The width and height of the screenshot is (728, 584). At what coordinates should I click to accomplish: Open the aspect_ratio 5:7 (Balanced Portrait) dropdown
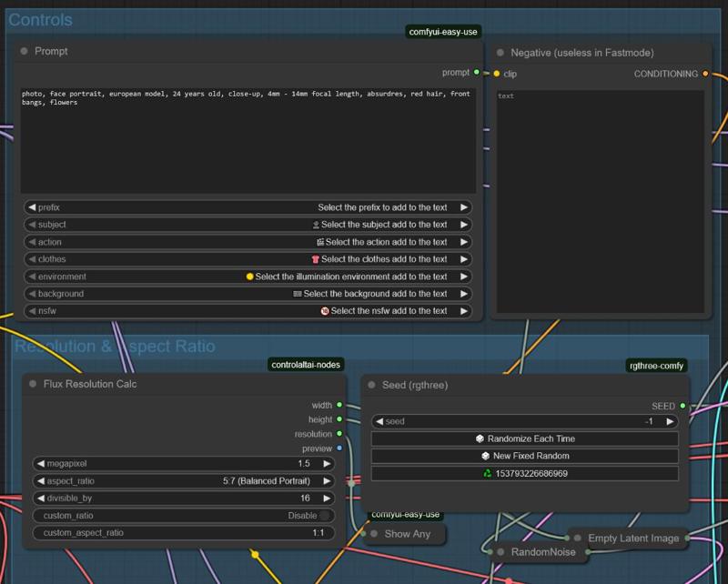pyautogui.click(x=184, y=481)
